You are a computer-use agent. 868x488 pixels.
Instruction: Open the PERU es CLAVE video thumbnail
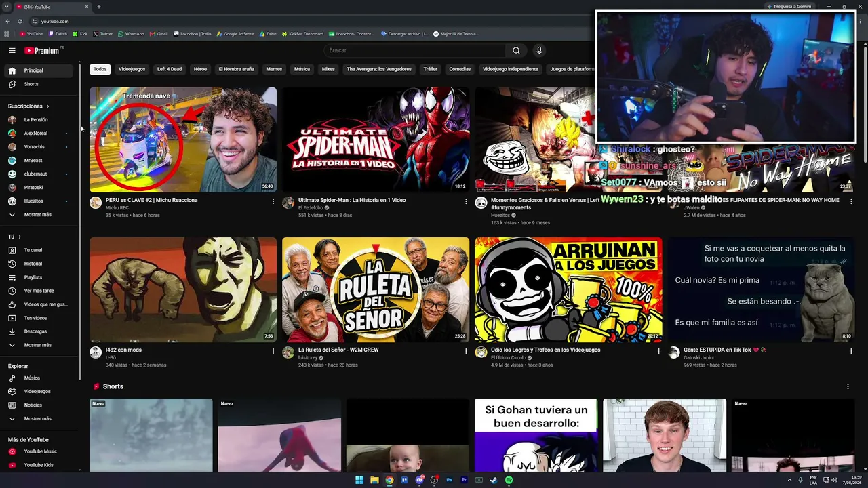[x=183, y=140]
